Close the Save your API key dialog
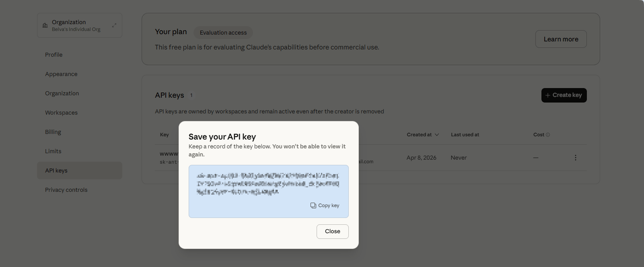 (332, 232)
